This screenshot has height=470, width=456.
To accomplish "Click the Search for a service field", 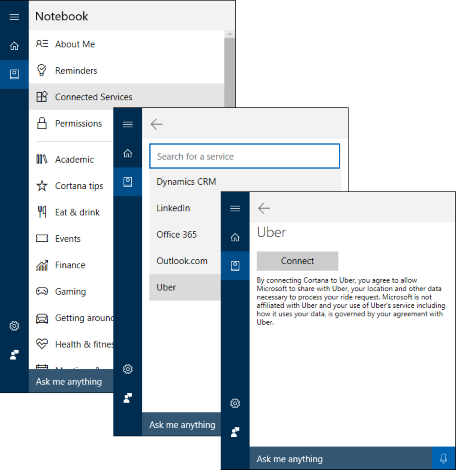I will [x=245, y=156].
